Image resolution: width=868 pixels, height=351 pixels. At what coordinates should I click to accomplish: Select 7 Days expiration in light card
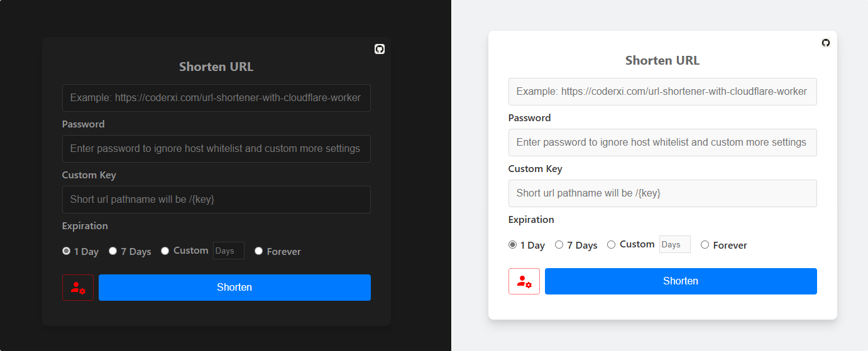(x=559, y=245)
